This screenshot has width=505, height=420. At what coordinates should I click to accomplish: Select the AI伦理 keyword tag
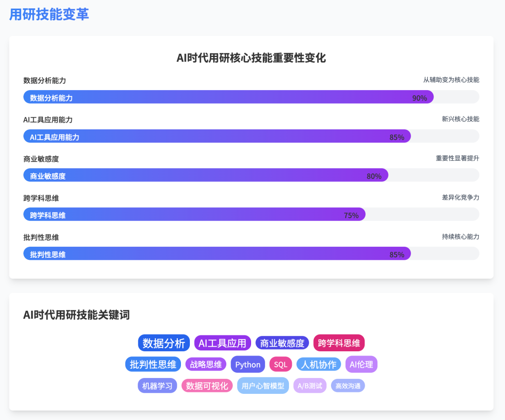tap(361, 364)
